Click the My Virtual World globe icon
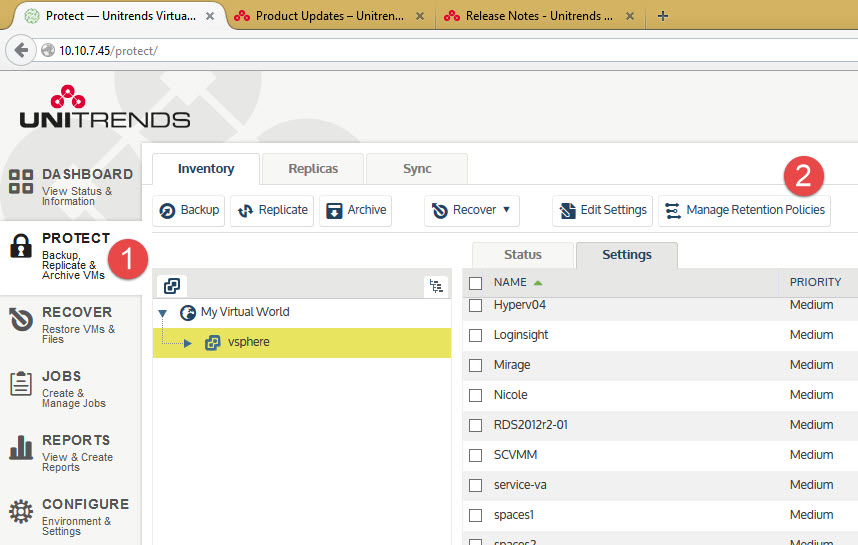This screenshot has width=858, height=545. pyautogui.click(x=188, y=312)
